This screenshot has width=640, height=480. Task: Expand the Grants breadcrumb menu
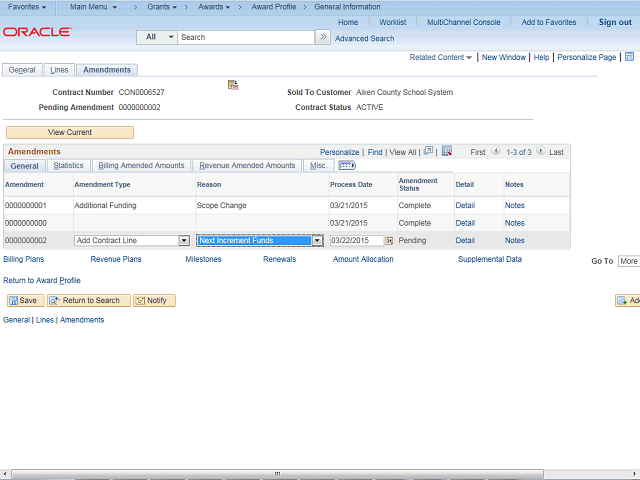click(162, 7)
